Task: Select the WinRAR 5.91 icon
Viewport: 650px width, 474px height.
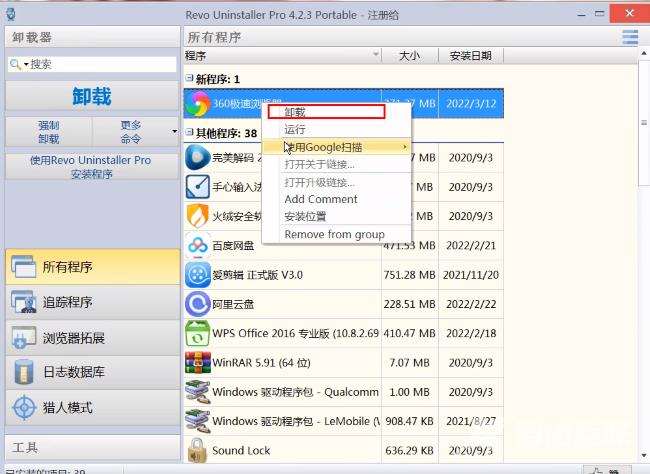Action: pos(197,362)
